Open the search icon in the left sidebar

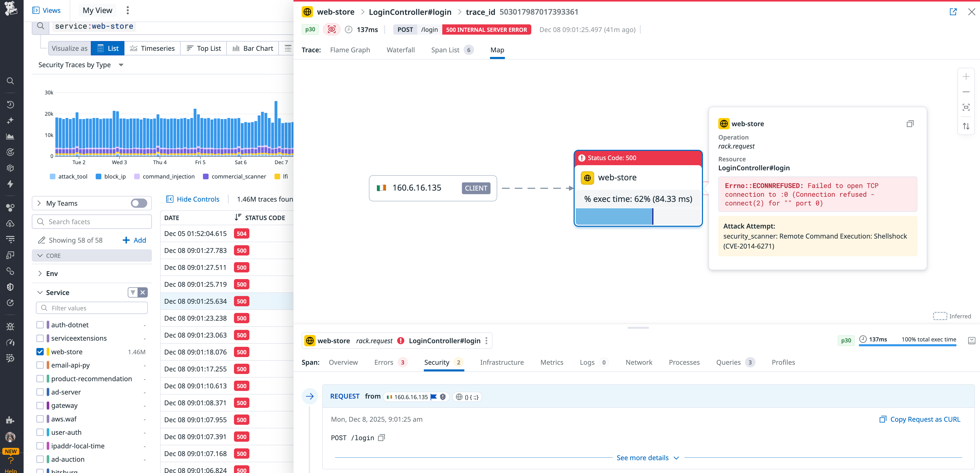[10, 81]
